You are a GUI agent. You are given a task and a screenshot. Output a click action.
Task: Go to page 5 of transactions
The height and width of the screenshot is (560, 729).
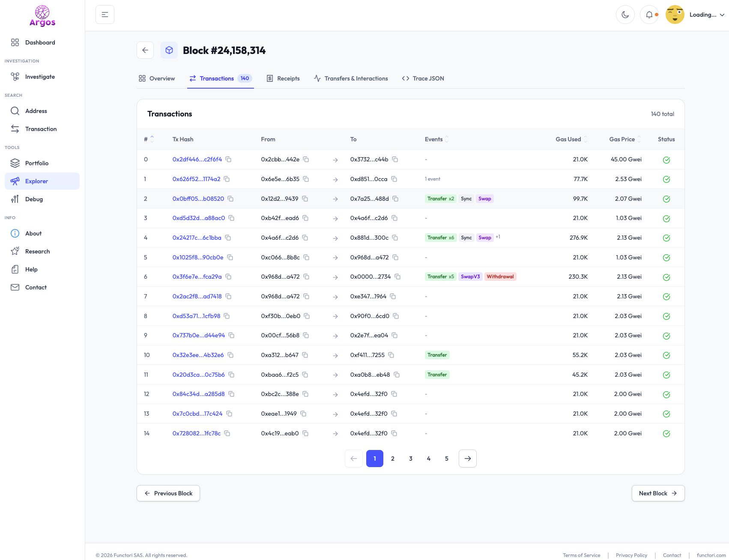tap(447, 459)
